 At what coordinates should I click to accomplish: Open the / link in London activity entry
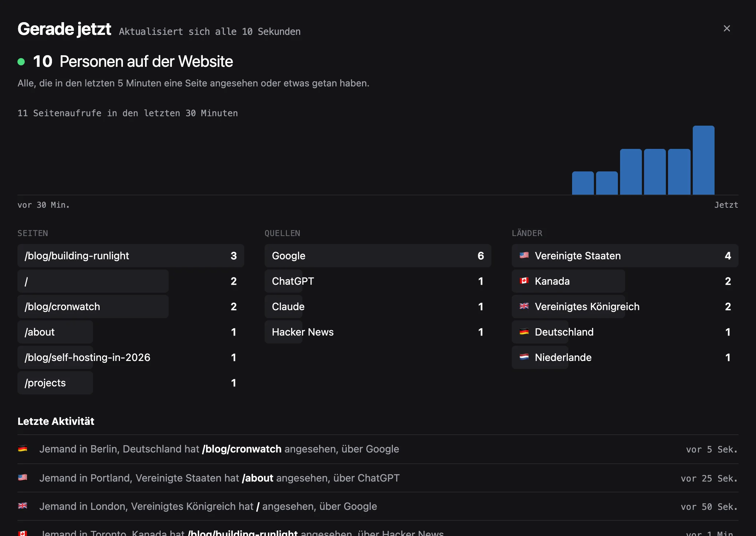(x=258, y=506)
